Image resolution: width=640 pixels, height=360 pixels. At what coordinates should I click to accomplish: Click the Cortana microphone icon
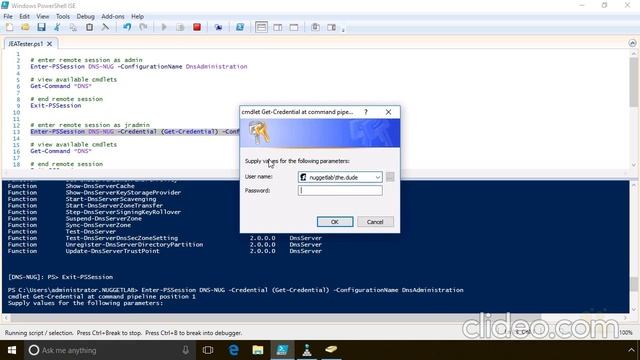tap(186, 350)
